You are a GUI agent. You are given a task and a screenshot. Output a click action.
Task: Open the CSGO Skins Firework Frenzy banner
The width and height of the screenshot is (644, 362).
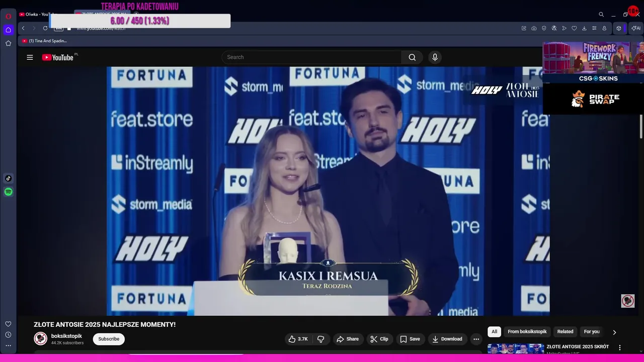(x=593, y=62)
